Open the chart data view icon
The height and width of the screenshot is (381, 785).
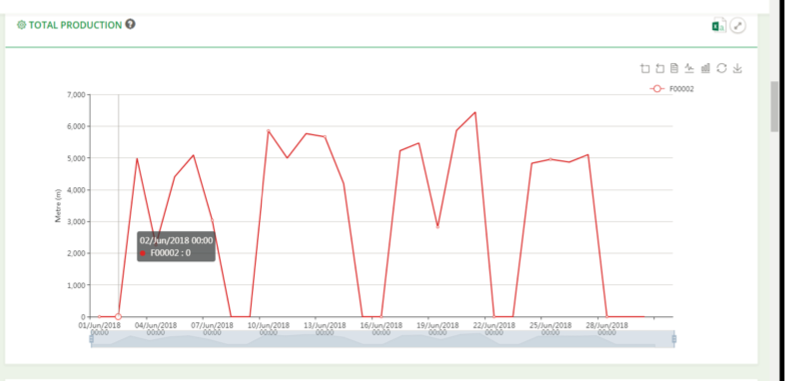674,69
